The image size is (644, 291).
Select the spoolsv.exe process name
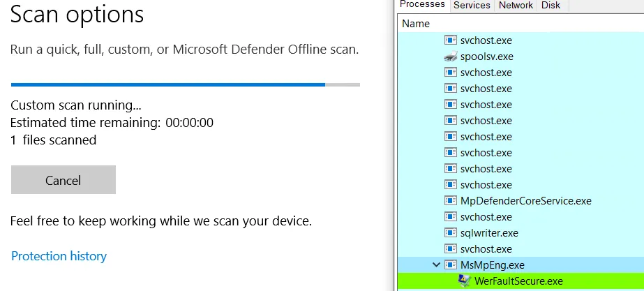click(486, 57)
